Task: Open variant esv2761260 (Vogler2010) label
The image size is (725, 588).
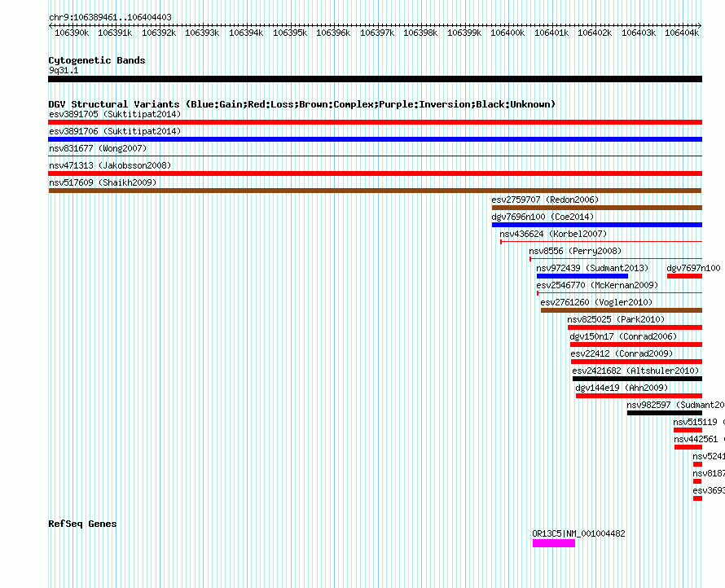Action: click(596, 302)
